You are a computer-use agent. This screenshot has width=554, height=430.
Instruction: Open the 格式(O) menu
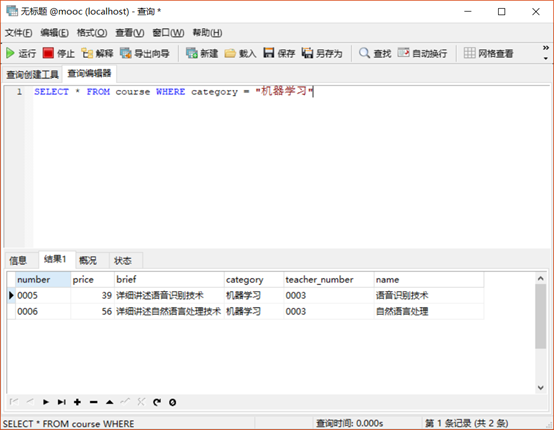point(92,33)
